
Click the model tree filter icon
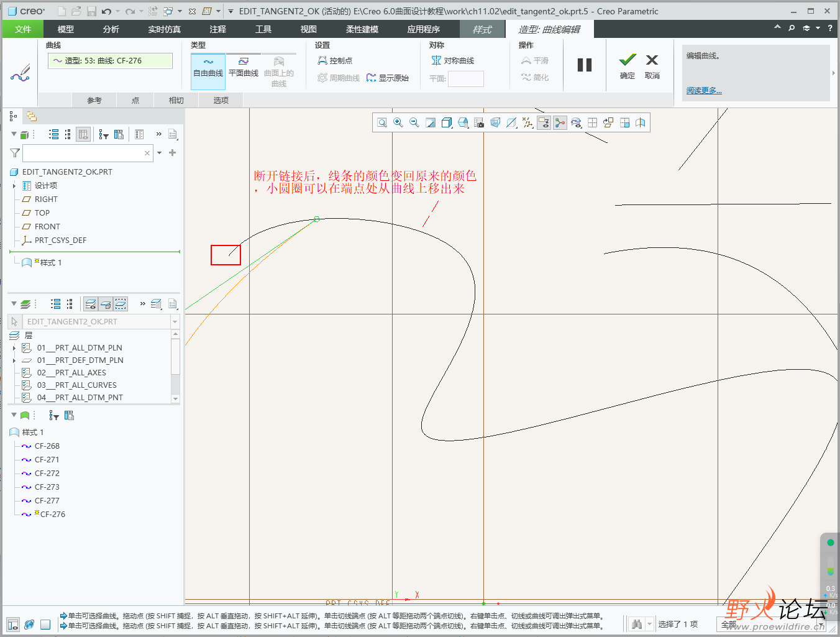click(15, 153)
